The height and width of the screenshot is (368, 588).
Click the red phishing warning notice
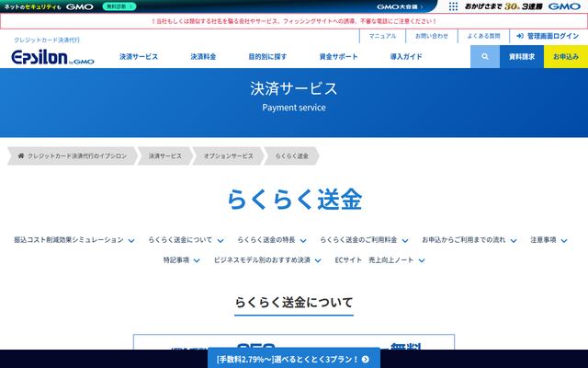pos(294,21)
